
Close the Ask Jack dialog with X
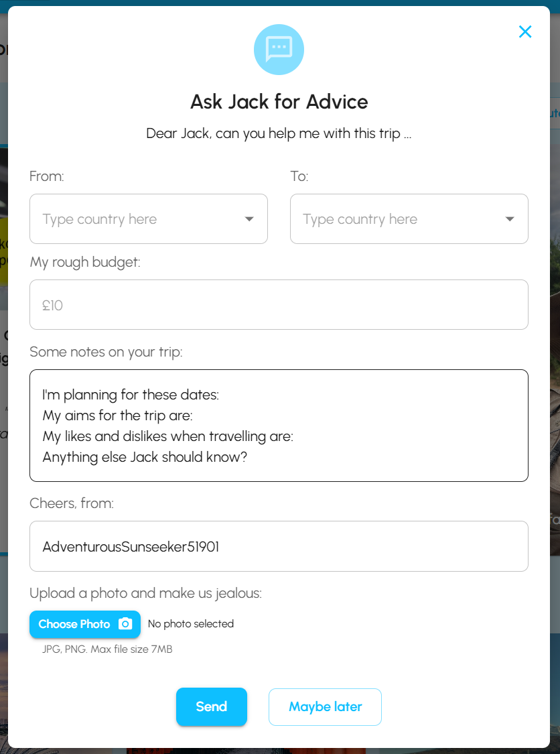point(525,32)
